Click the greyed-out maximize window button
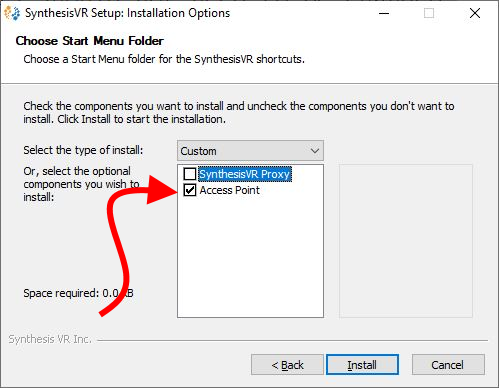This screenshot has width=499, height=388. pos(429,13)
